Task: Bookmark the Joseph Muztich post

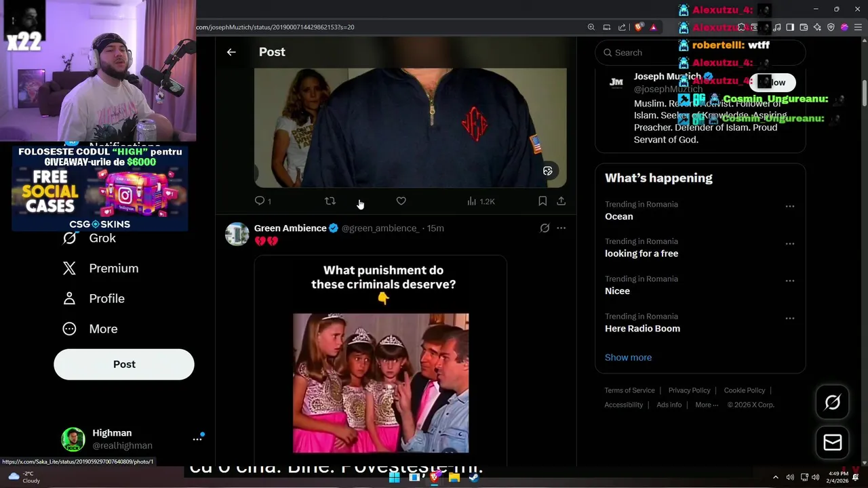Action: [x=542, y=201]
